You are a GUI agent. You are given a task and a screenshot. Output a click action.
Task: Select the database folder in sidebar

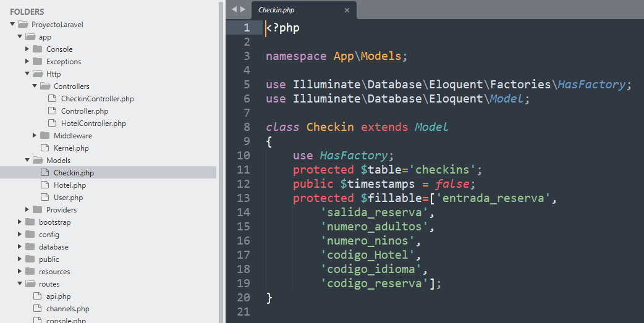[x=53, y=247]
